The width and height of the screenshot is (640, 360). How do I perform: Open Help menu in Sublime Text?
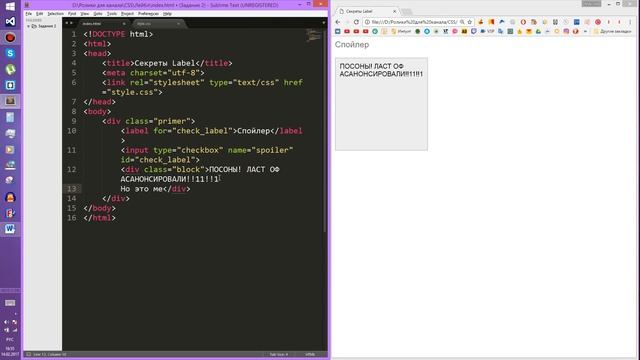[x=167, y=13]
